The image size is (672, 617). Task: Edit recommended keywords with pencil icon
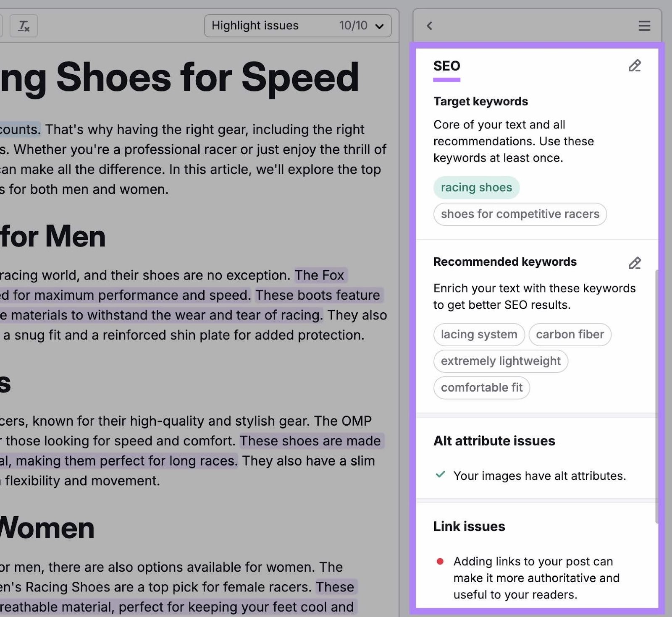pos(634,263)
